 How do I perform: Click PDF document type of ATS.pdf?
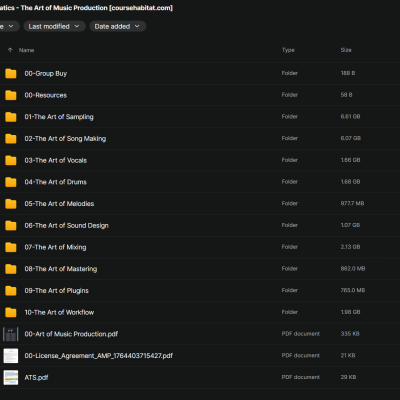point(301,377)
